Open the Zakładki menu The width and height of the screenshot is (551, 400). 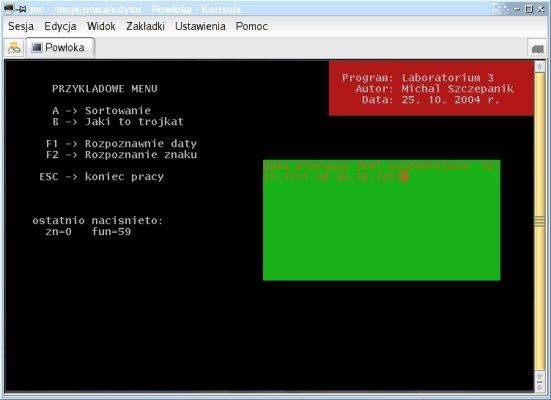click(x=145, y=26)
